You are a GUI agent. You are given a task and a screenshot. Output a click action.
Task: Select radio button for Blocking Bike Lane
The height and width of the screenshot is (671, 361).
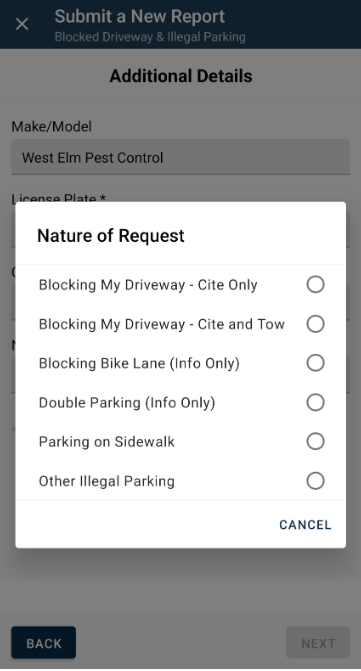point(315,363)
